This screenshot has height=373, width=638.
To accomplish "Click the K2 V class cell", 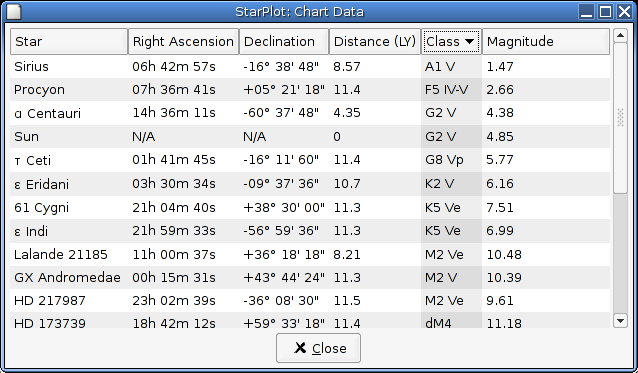I will tap(439, 184).
